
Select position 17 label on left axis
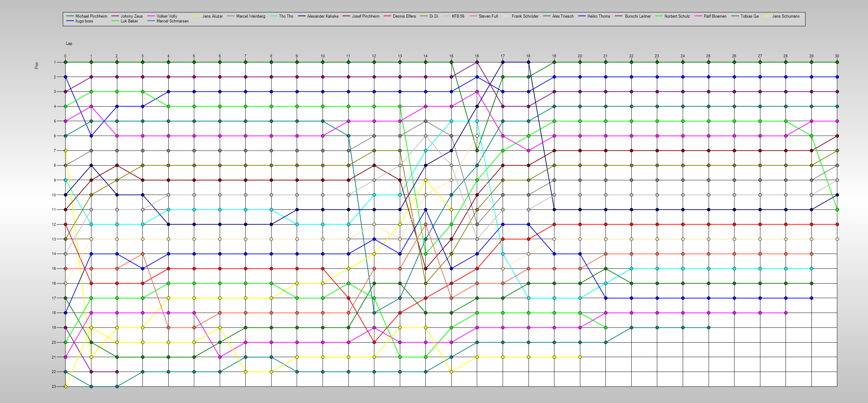[x=54, y=298]
